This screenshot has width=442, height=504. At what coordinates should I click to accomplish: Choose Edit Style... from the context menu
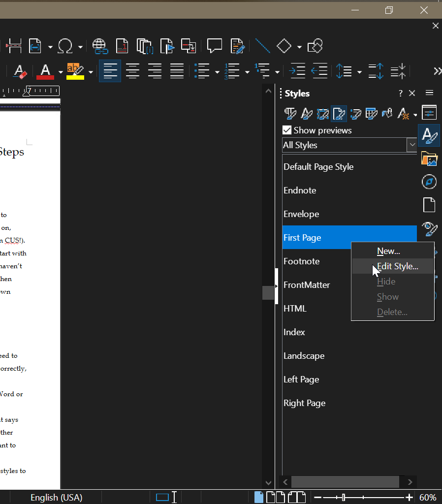[x=392, y=266]
